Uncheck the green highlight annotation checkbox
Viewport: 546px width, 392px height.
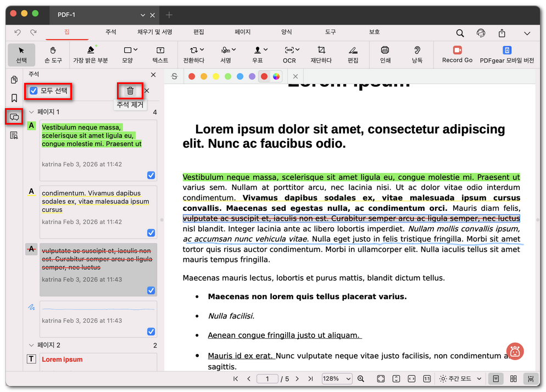point(151,175)
